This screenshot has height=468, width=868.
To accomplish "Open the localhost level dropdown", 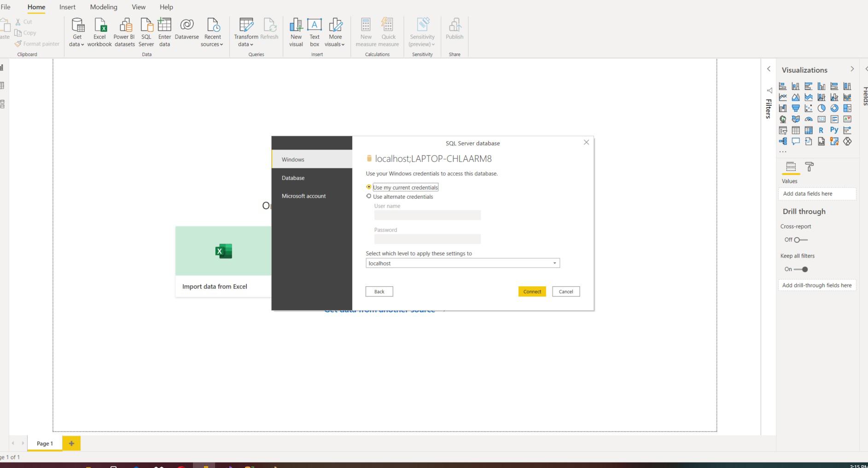I will pos(554,263).
